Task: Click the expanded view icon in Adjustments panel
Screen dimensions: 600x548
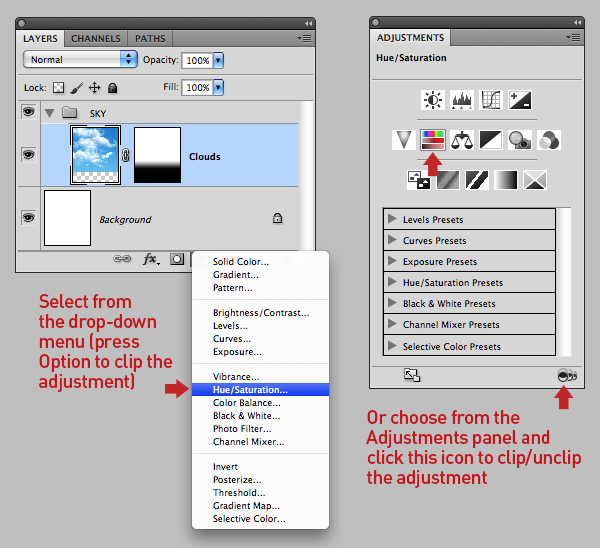Action: pyautogui.click(x=412, y=375)
